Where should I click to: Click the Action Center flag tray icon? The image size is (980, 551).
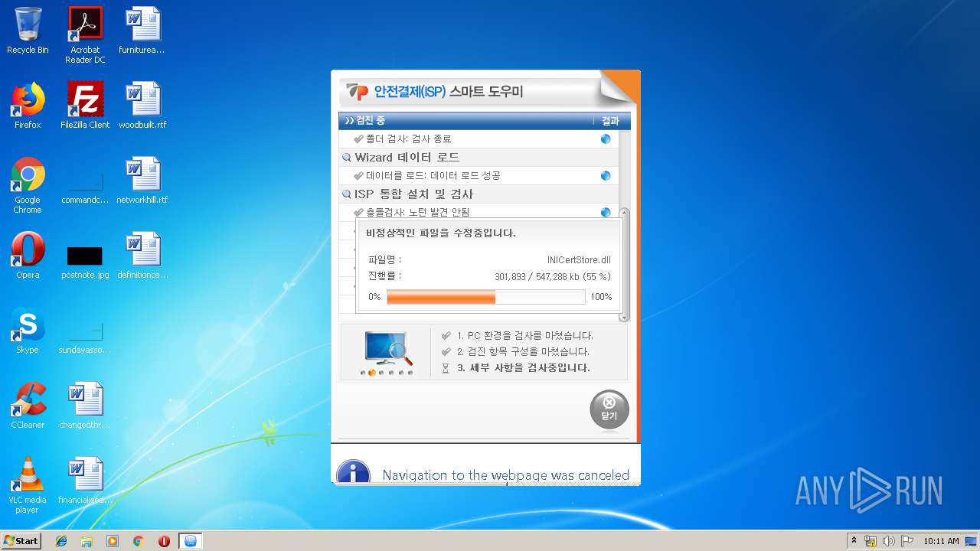click(x=907, y=541)
